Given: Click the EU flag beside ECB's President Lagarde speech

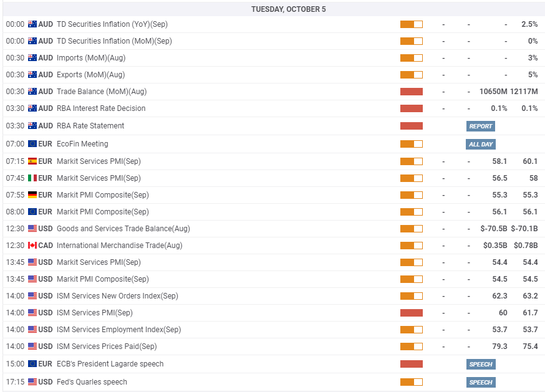Looking at the screenshot, I should pyautogui.click(x=32, y=364).
